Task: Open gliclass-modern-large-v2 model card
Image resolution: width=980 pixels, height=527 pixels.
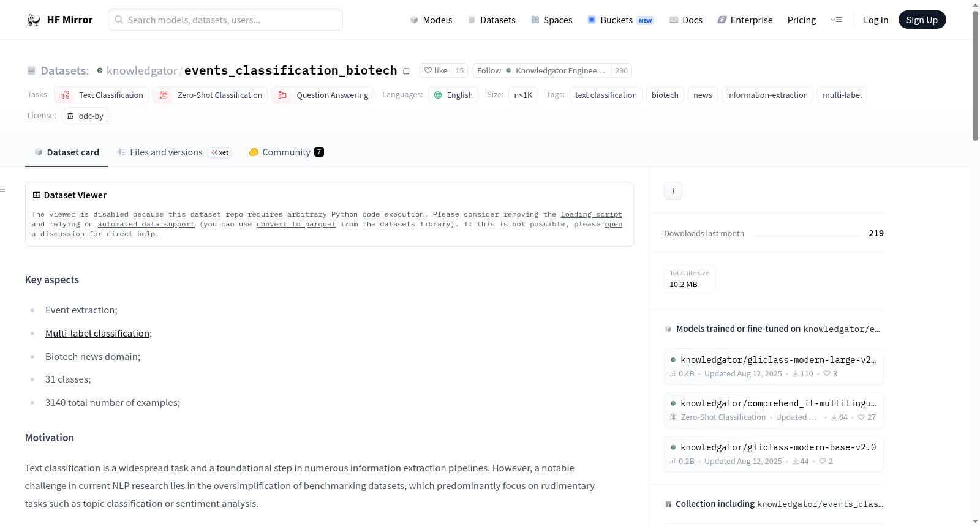Action: click(x=774, y=366)
